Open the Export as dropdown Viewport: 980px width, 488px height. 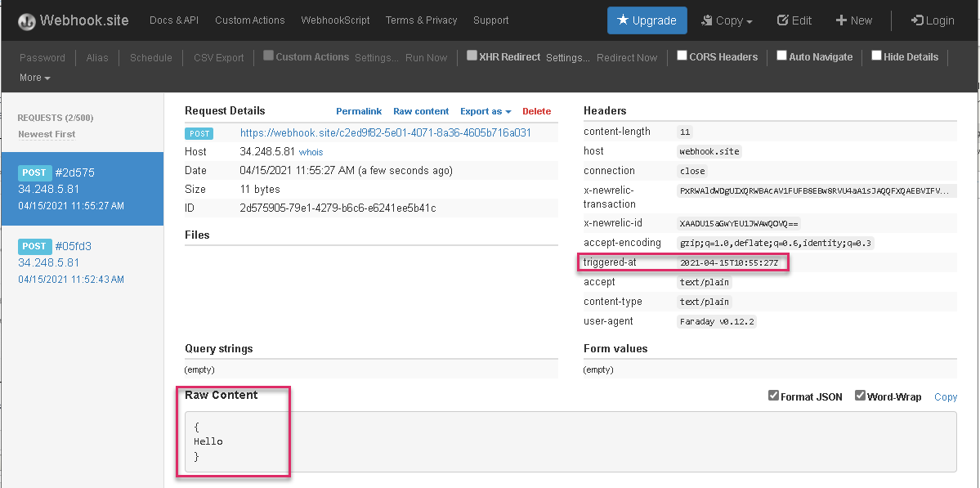click(x=486, y=111)
